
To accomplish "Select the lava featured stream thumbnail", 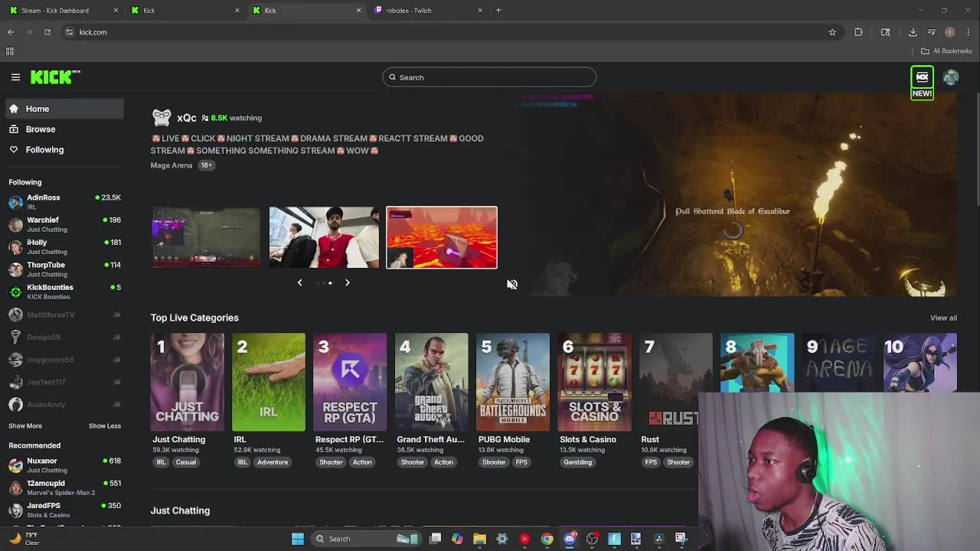I will tap(442, 237).
